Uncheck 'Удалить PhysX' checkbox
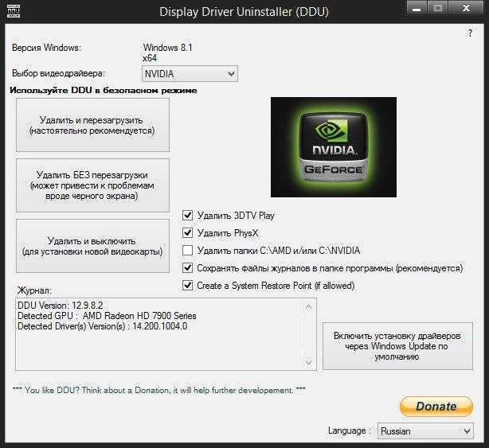 click(x=187, y=232)
